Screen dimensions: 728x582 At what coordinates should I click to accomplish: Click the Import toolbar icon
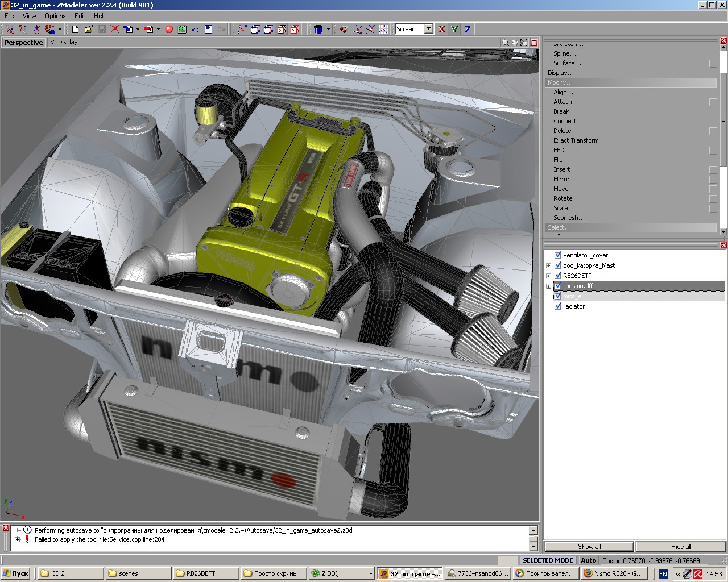(x=128, y=29)
